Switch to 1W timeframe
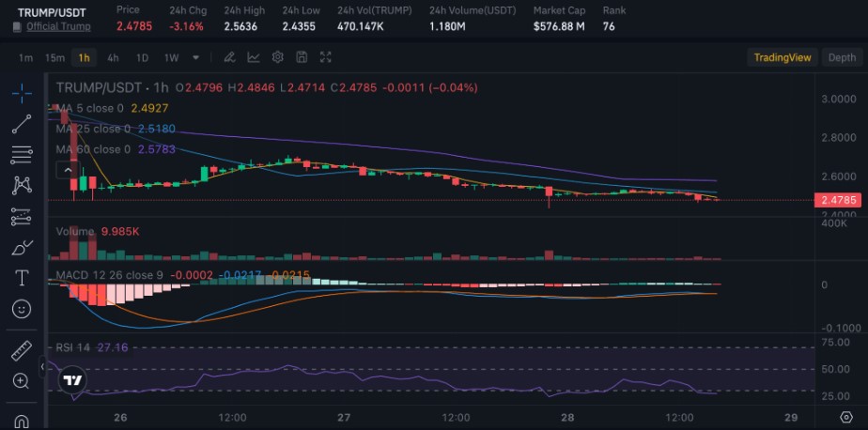 coord(172,57)
